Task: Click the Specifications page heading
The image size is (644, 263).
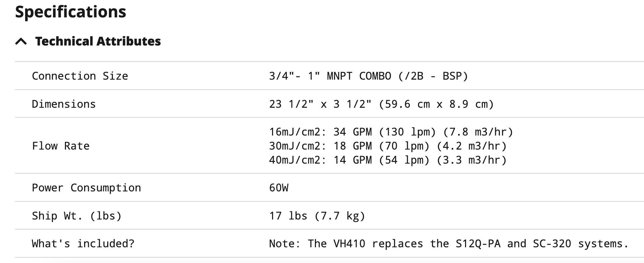Action: [71, 12]
